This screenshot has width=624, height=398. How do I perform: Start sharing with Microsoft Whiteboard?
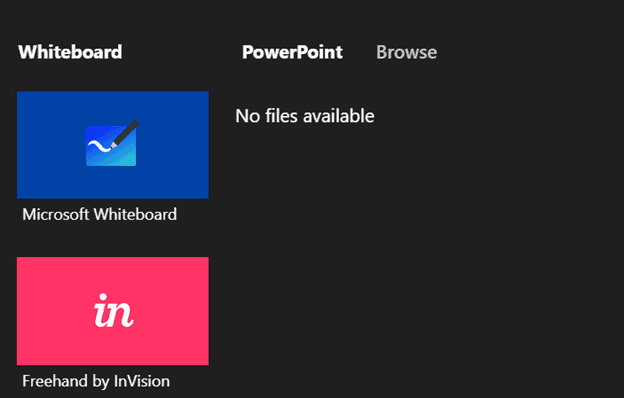tap(113, 145)
